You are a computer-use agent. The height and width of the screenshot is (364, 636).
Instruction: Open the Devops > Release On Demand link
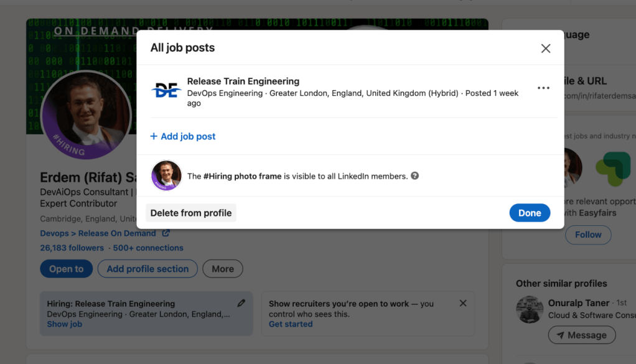98,233
